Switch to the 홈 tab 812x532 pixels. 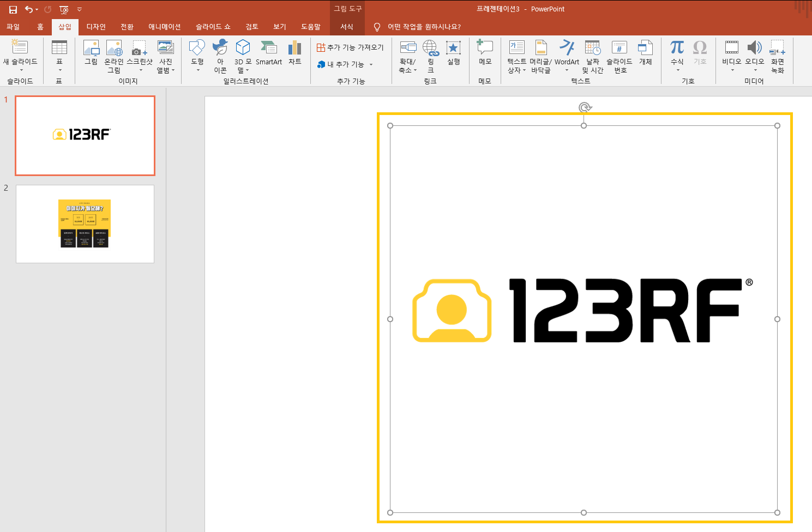[x=40, y=27]
